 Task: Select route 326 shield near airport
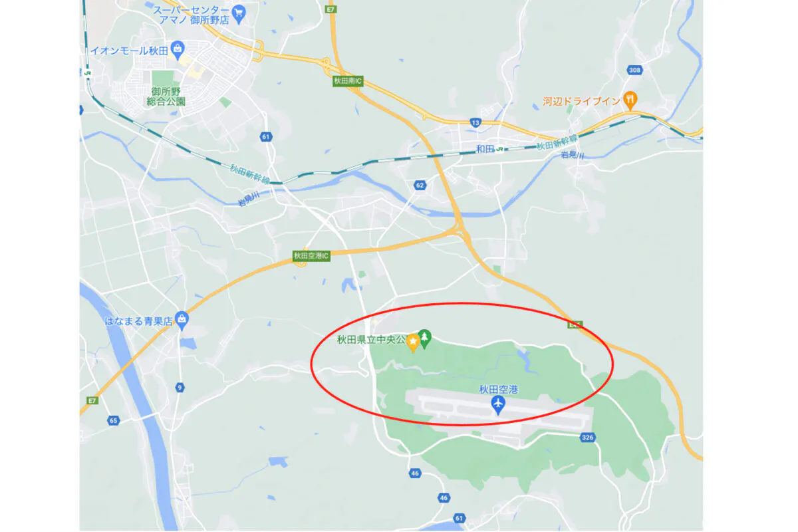pos(587,437)
